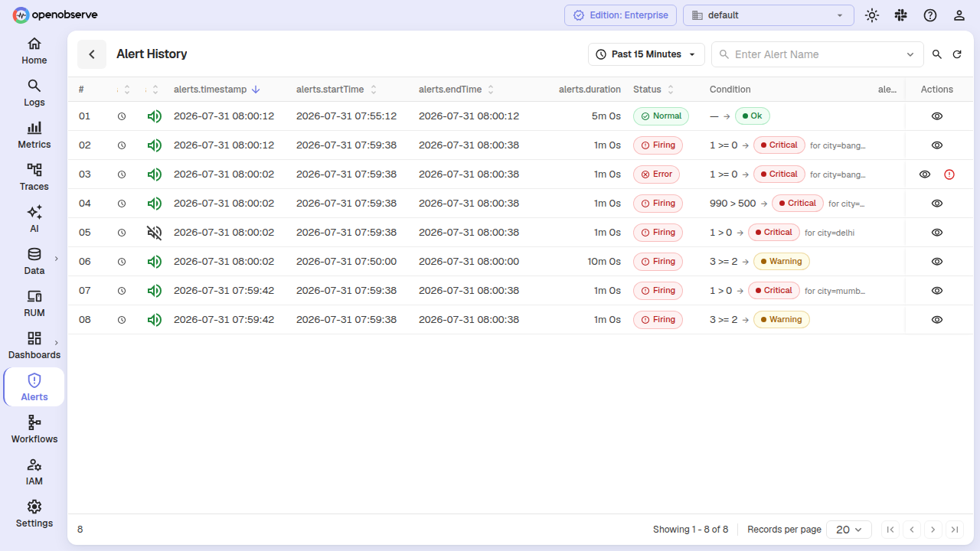The width and height of the screenshot is (980, 551).
Task: Click the Enter Alert Name search field
Action: point(816,54)
